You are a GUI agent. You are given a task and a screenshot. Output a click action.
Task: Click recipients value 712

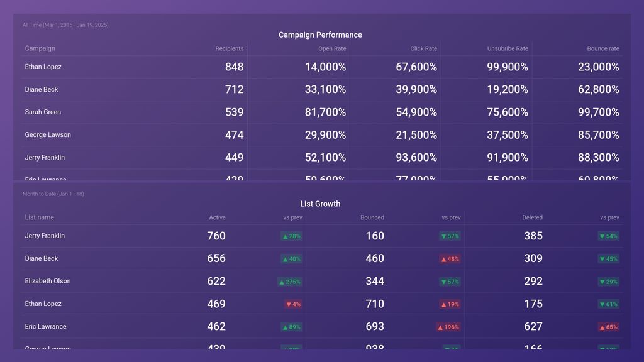tap(234, 89)
